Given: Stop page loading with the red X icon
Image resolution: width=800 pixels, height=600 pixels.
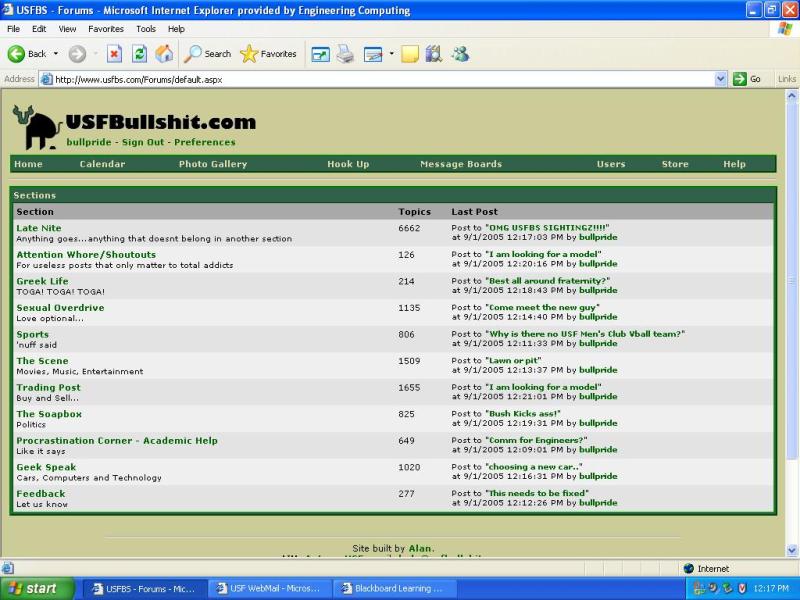Looking at the screenshot, I should 114,54.
